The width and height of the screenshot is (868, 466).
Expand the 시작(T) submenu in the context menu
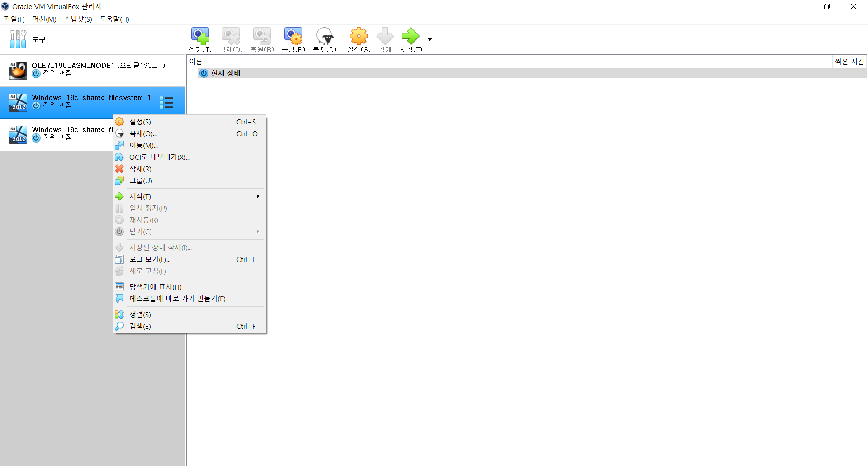pos(189,196)
